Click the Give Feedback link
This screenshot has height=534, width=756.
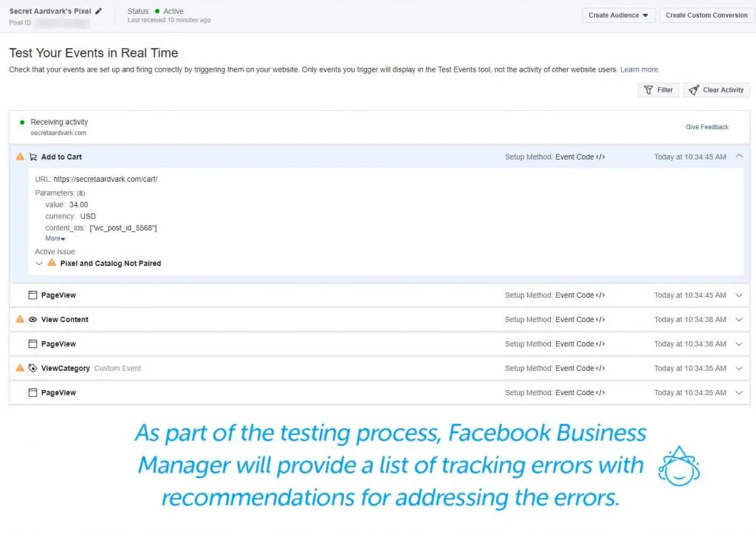[x=707, y=126]
